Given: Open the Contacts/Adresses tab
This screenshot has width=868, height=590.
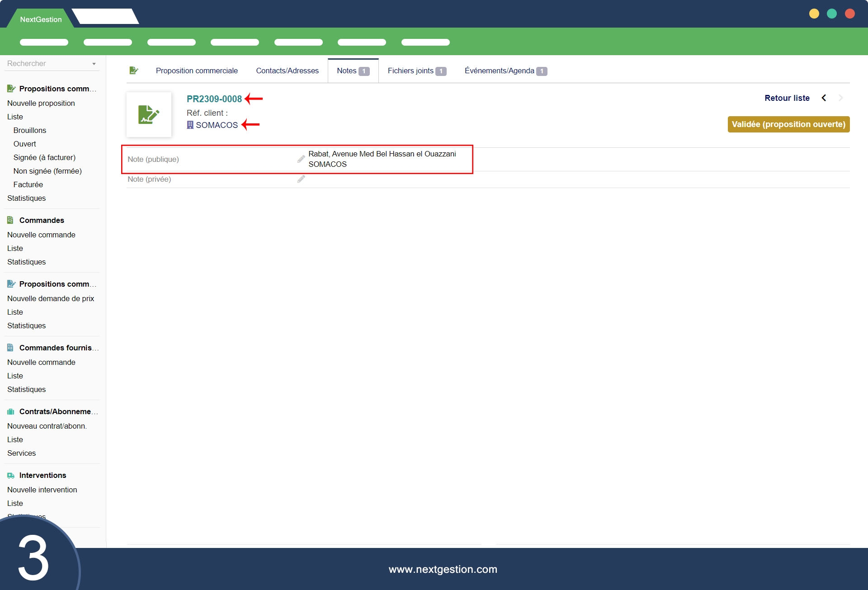Looking at the screenshot, I should (x=287, y=71).
